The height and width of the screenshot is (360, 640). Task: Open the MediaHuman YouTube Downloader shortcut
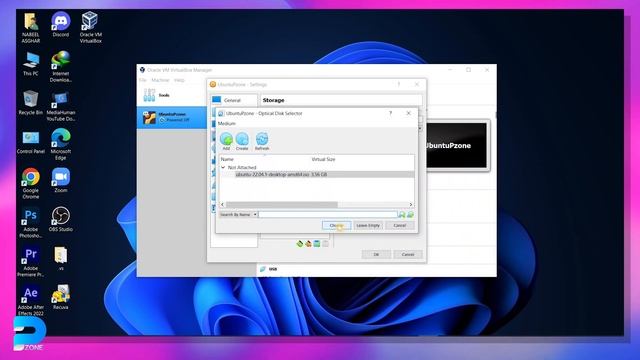61,106
